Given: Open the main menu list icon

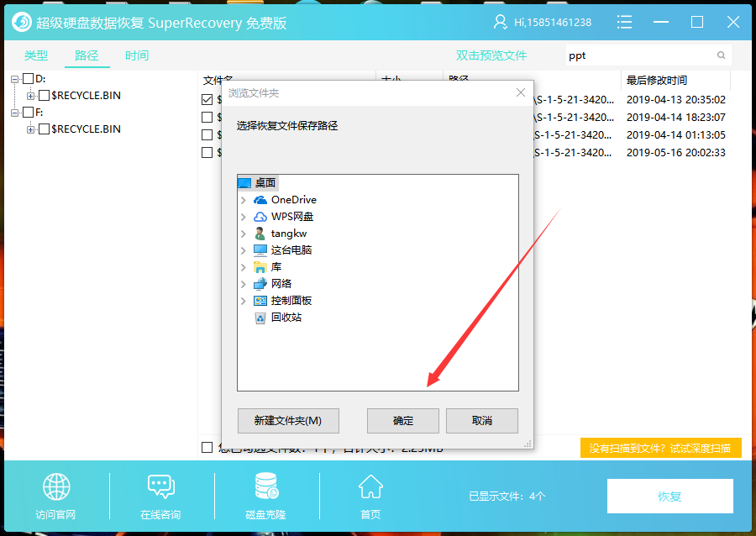Looking at the screenshot, I should pyautogui.click(x=624, y=22).
